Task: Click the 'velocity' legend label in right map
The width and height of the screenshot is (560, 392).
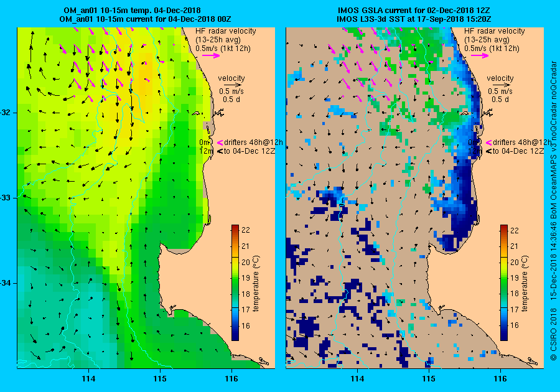Action: pyautogui.click(x=500, y=78)
